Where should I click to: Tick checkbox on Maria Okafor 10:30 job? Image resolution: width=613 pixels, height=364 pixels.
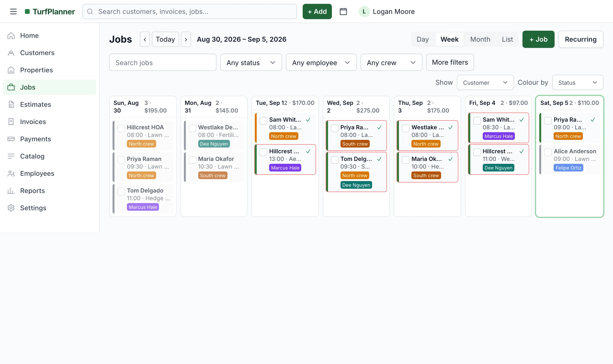tap(192, 160)
